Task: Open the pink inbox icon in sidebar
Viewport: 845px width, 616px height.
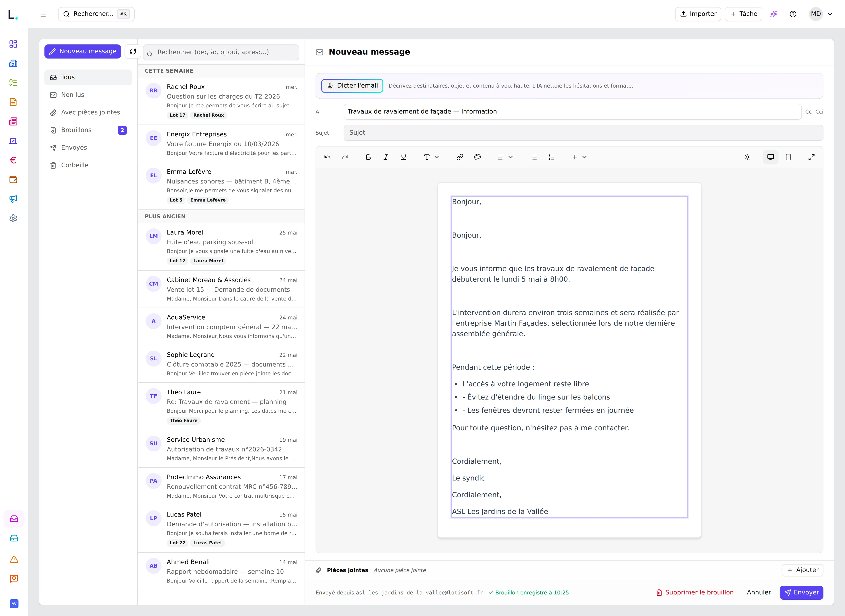Action: [14, 519]
